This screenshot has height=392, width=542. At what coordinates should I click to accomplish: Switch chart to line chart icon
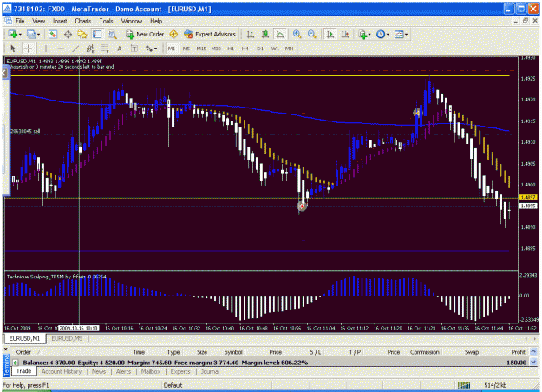pyautogui.click(x=279, y=34)
